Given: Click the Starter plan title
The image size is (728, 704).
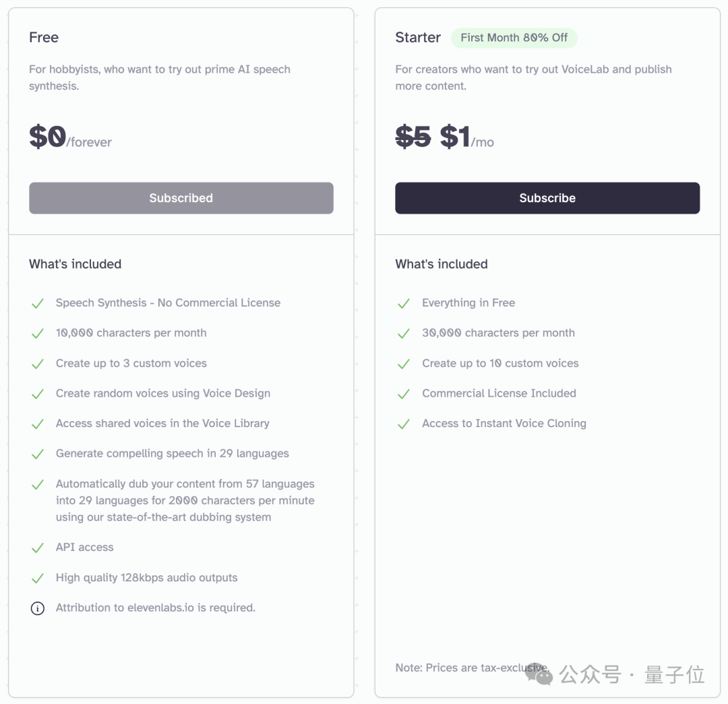Looking at the screenshot, I should coord(418,37).
